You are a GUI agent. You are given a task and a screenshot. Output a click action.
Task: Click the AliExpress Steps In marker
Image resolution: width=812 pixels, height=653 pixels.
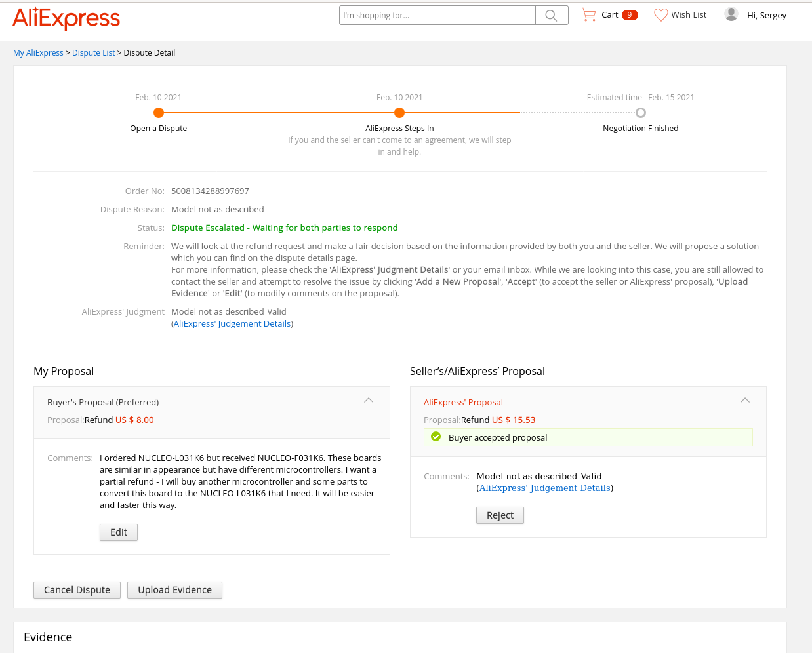pos(399,113)
